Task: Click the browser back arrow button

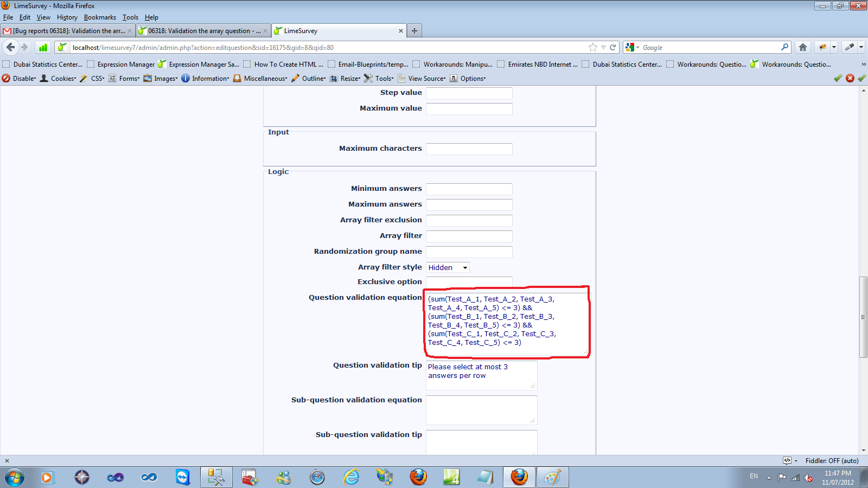Action: pyautogui.click(x=11, y=47)
